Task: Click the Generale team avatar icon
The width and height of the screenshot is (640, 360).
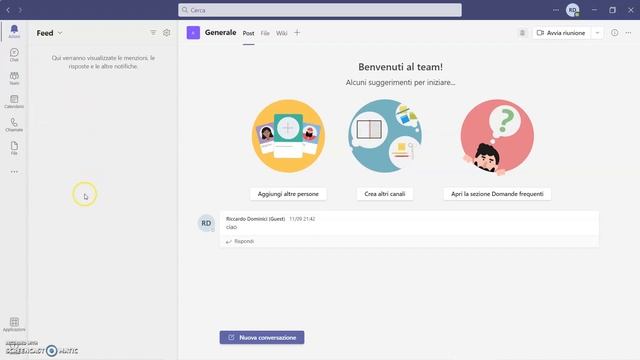Action: 193,33
